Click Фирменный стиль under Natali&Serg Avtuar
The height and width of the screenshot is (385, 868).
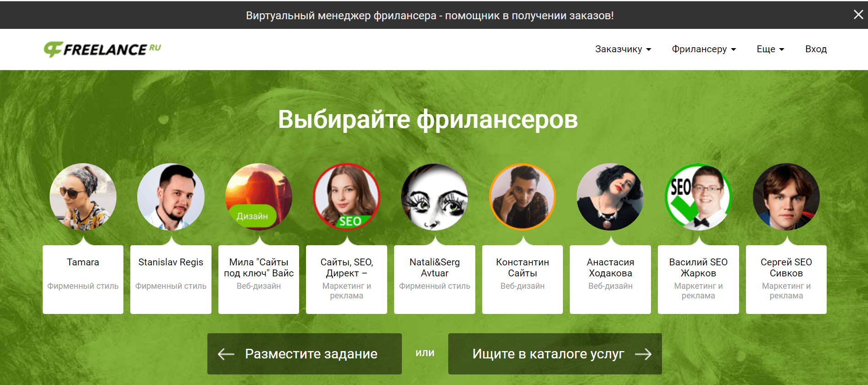tap(434, 286)
